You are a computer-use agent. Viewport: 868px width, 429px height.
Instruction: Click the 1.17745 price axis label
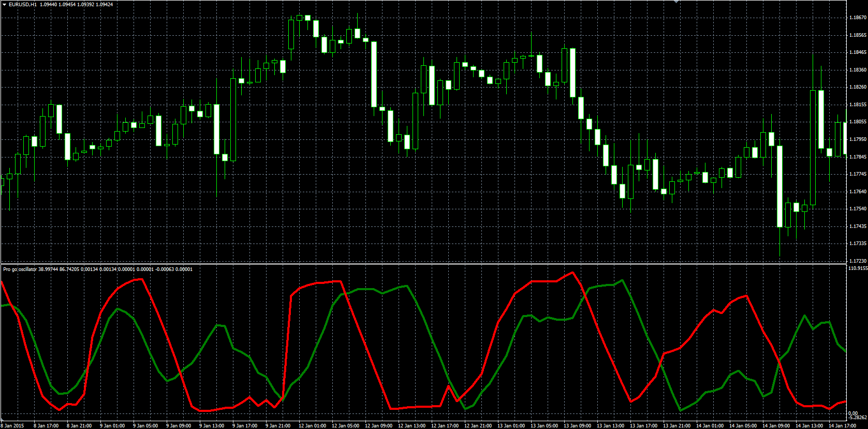coord(858,174)
